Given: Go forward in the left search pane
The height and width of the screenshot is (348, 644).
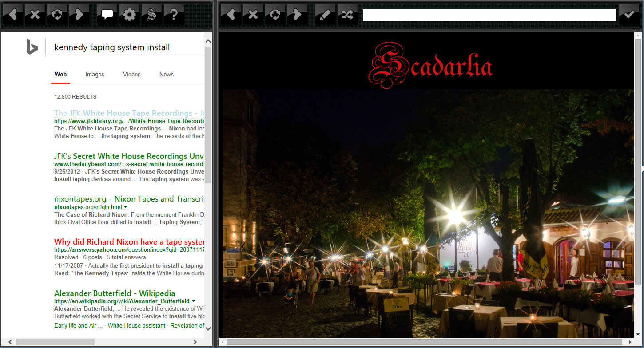Looking at the screenshot, I should 80,15.
